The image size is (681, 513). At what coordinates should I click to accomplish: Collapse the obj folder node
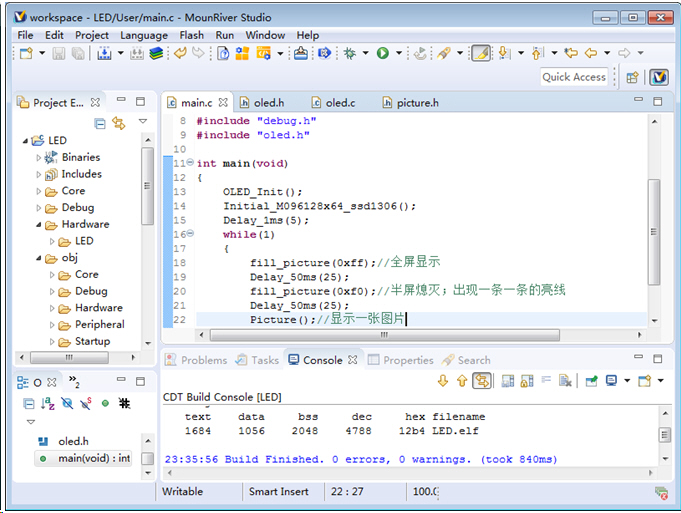(x=39, y=258)
